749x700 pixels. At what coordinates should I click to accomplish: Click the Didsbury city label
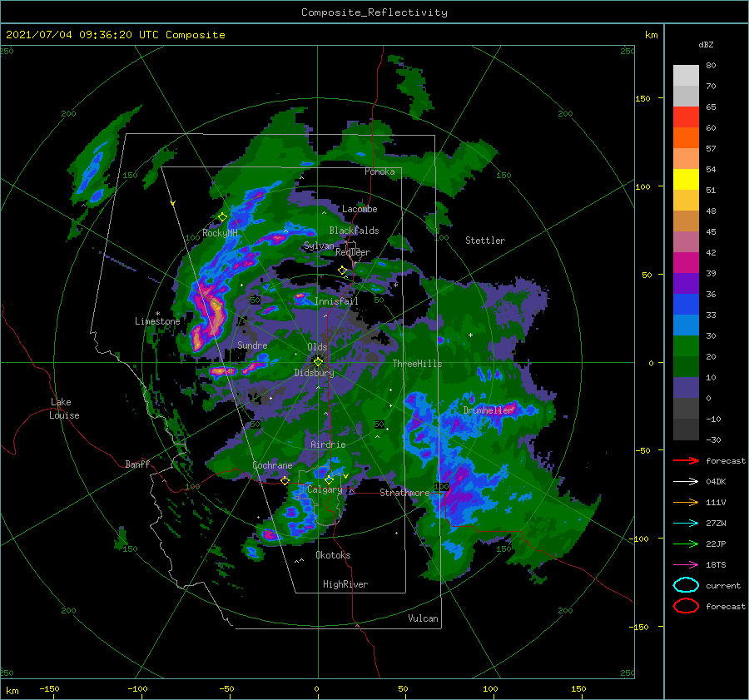coord(314,373)
